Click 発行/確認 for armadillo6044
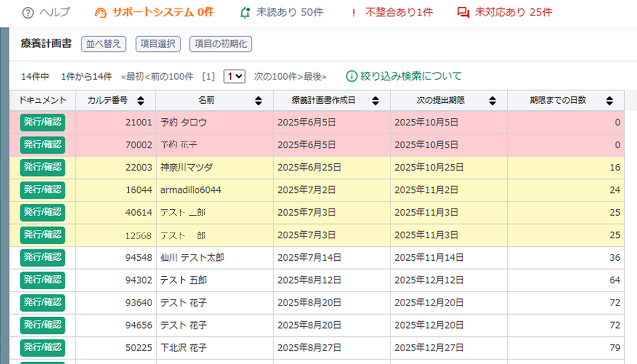 (x=42, y=190)
